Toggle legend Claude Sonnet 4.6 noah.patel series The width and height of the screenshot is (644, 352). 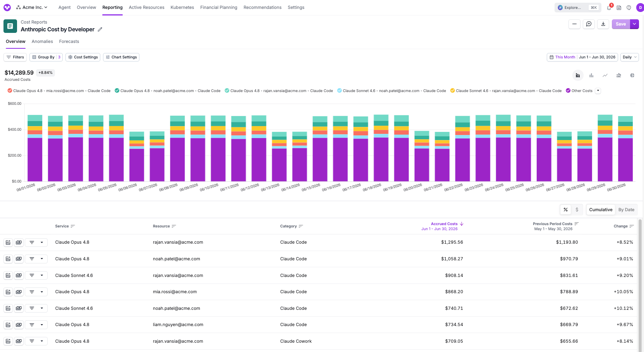[392, 91]
